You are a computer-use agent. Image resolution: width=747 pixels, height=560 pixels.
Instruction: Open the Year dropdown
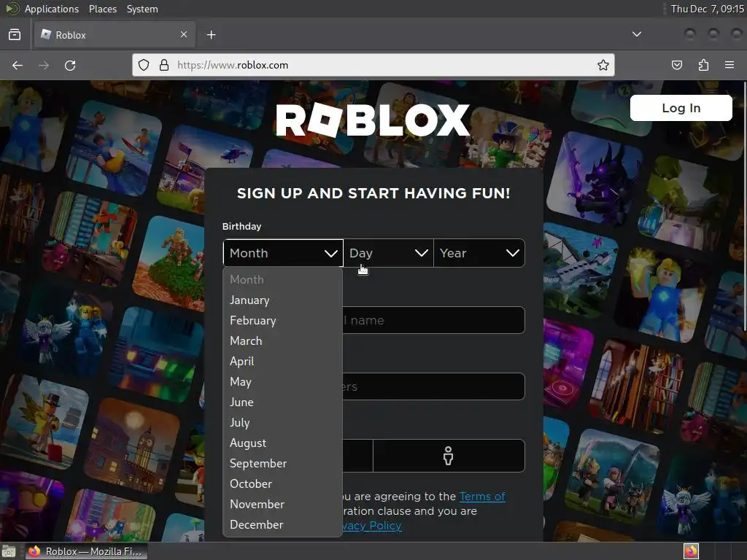coord(479,253)
